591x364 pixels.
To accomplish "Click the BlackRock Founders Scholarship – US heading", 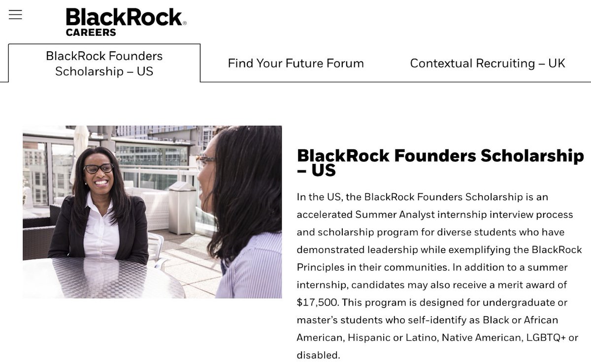I will pos(440,162).
